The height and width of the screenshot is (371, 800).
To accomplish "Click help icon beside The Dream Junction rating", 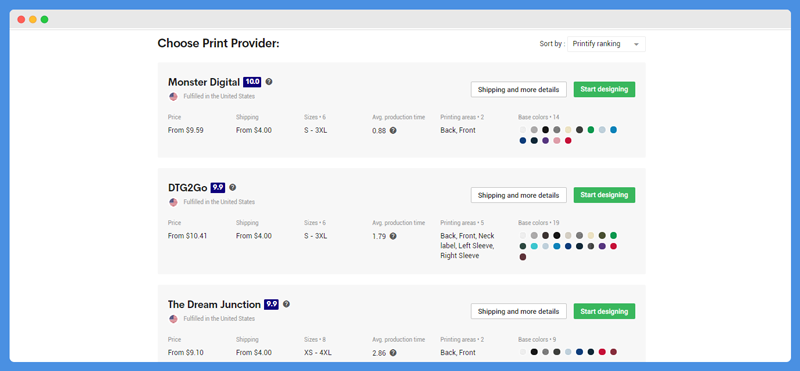I will click(x=286, y=304).
